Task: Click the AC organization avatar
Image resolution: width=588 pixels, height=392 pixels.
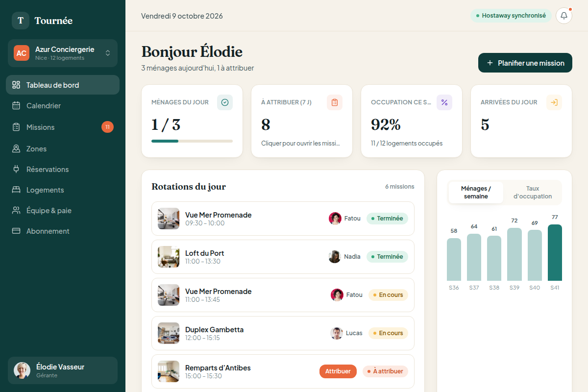Action: pyautogui.click(x=22, y=53)
